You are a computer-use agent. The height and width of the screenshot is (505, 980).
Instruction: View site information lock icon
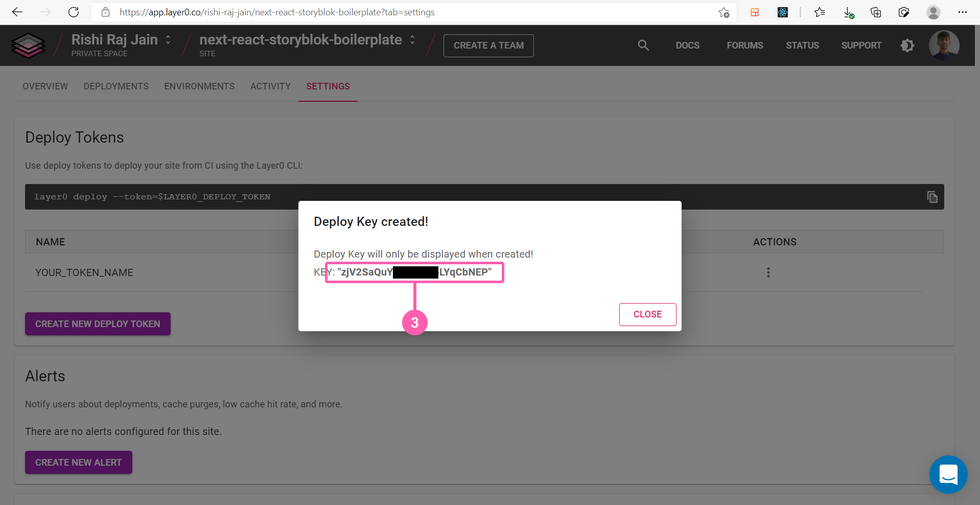106,12
